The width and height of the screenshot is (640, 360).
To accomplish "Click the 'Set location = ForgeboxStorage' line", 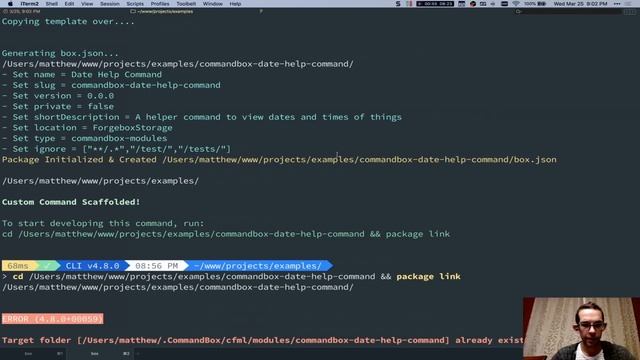I will click(87, 128).
